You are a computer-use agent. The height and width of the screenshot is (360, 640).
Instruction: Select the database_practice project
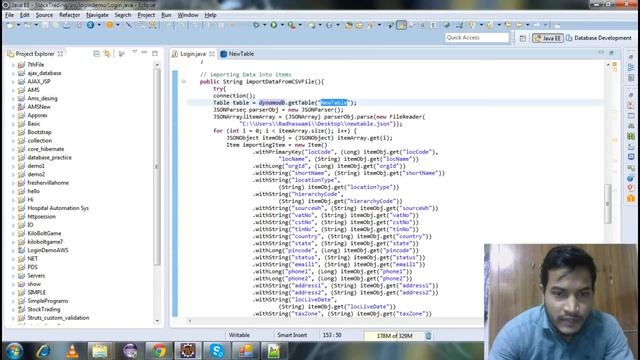[x=49, y=158]
